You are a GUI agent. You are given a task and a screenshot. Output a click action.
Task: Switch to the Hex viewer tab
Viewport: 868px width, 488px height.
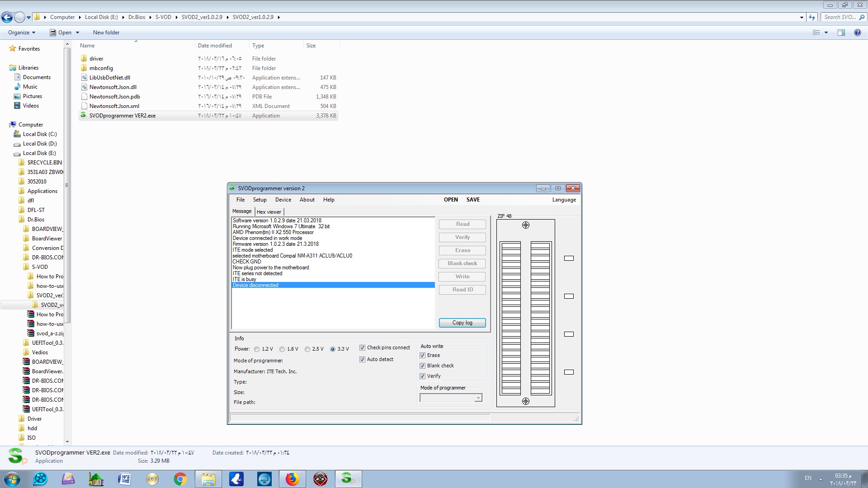[269, 212]
